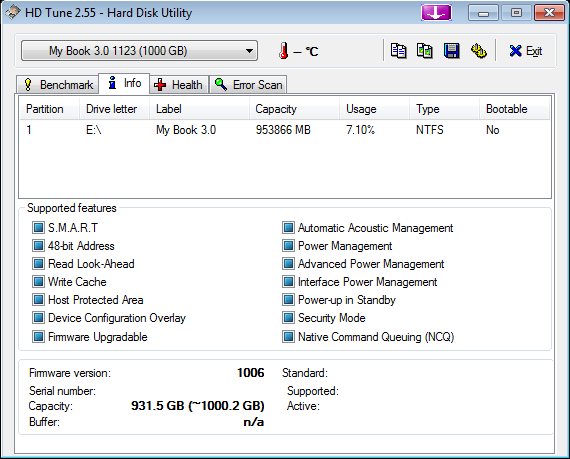Select partition 1 row E:\ My Book 3.0
Image resolution: width=570 pixels, height=459 pixels.
point(285,130)
